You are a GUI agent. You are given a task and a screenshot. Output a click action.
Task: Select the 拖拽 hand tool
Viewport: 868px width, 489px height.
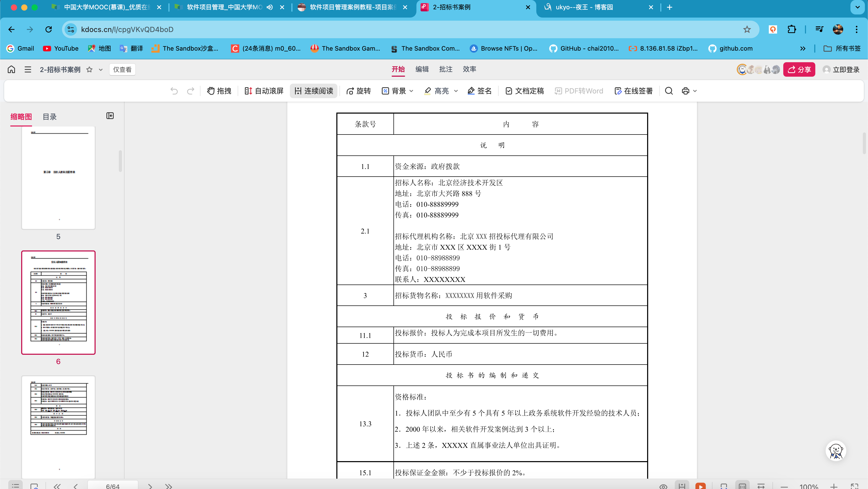point(219,91)
